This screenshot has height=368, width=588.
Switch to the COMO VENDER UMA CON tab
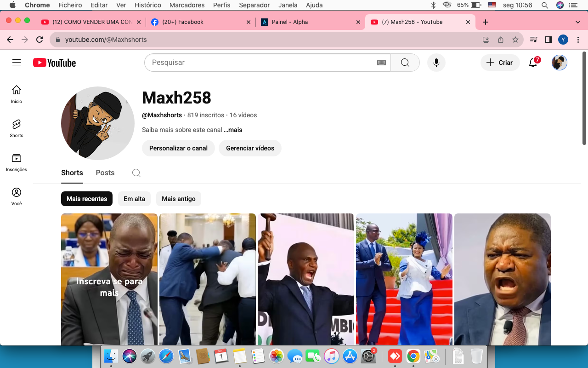click(x=91, y=22)
